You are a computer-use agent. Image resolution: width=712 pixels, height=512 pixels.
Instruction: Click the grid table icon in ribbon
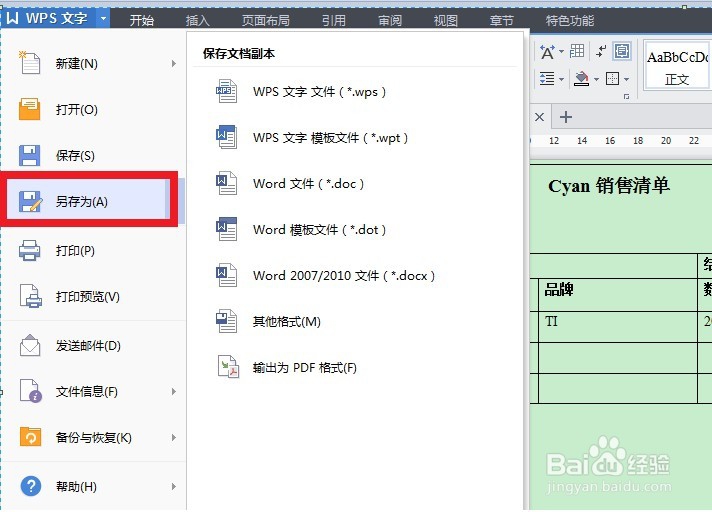(x=577, y=51)
